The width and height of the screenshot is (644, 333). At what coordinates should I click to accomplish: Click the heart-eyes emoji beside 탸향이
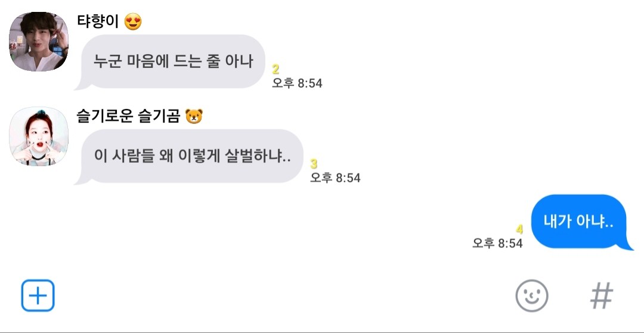[x=134, y=22]
